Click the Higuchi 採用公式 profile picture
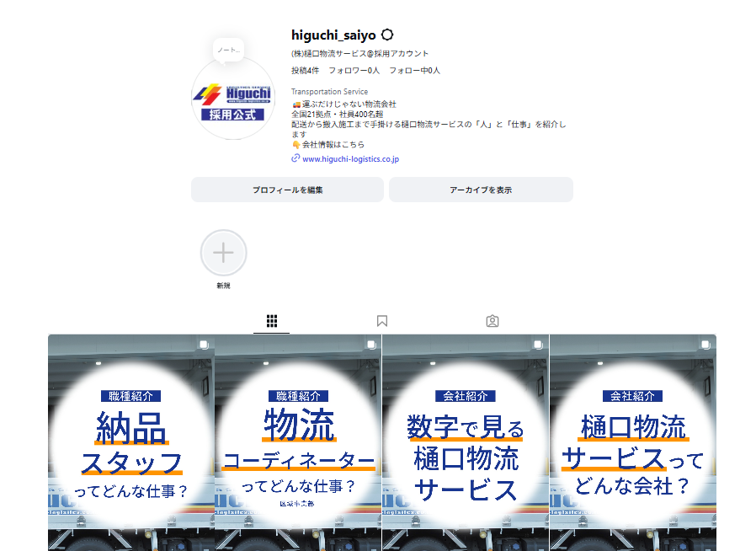Viewport: 756px width, 551px height. coord(233,99)
